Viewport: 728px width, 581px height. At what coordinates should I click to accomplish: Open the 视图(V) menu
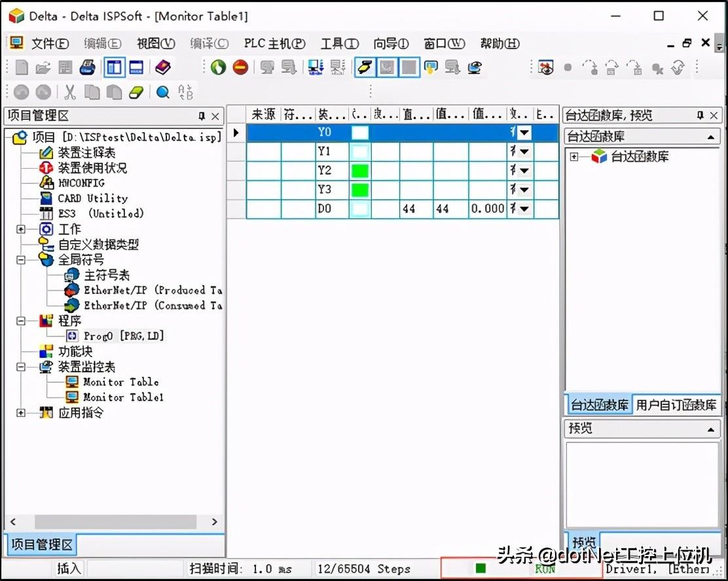click(156, 44)
